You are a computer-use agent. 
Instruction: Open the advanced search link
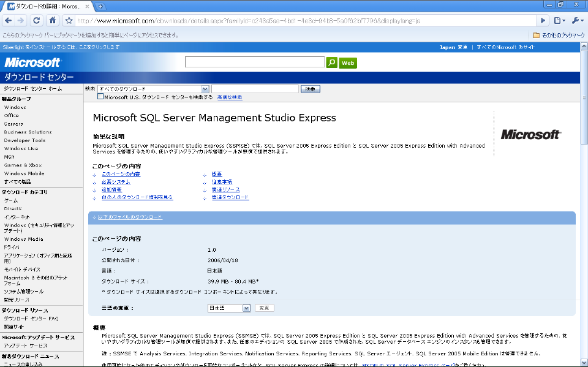click(x=230, y=97)
